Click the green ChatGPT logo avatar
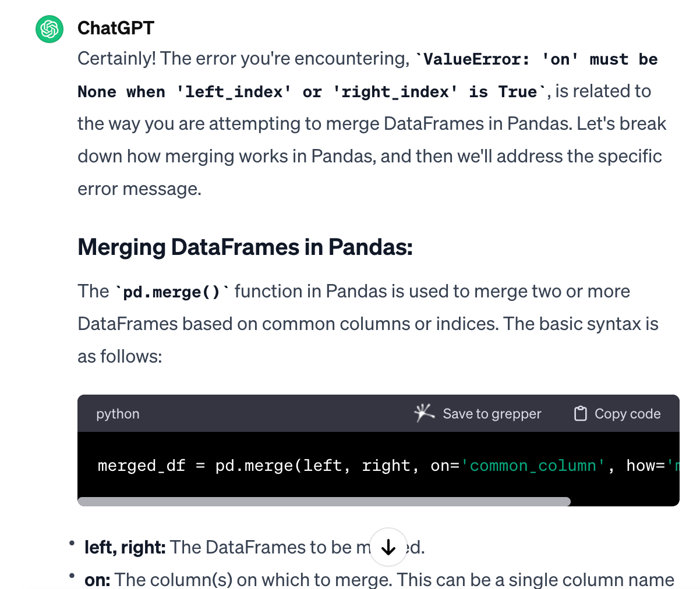 pos(50,29)
